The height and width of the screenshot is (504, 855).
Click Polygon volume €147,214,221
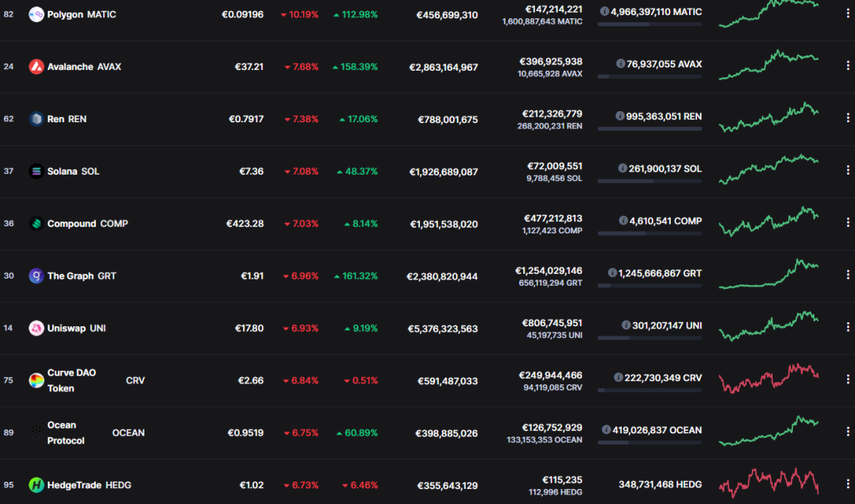[x=553, y=10]
